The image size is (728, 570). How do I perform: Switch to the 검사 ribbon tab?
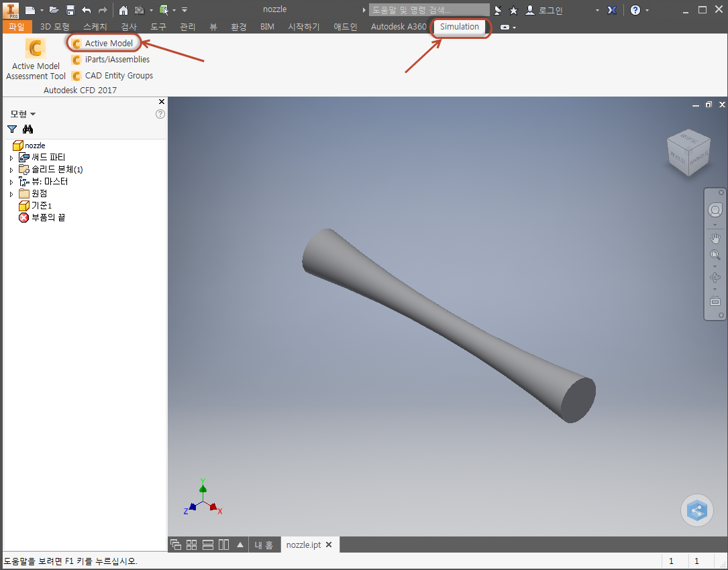129,26
